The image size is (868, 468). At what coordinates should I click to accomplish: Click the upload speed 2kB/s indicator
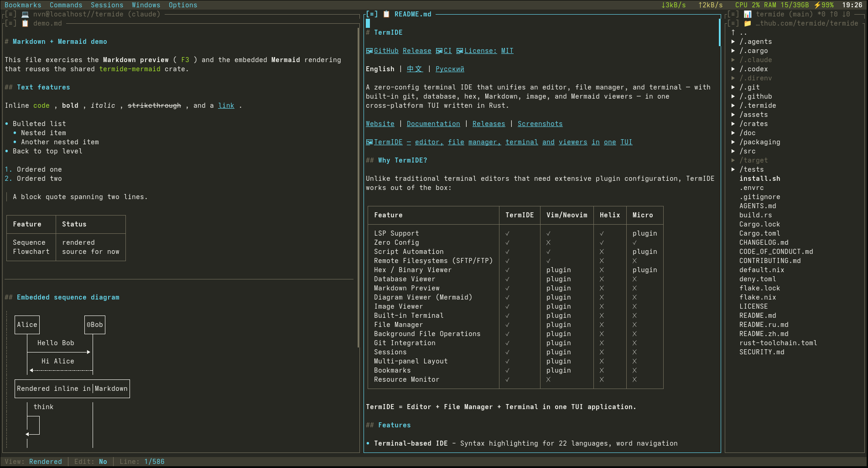point(711,5)
